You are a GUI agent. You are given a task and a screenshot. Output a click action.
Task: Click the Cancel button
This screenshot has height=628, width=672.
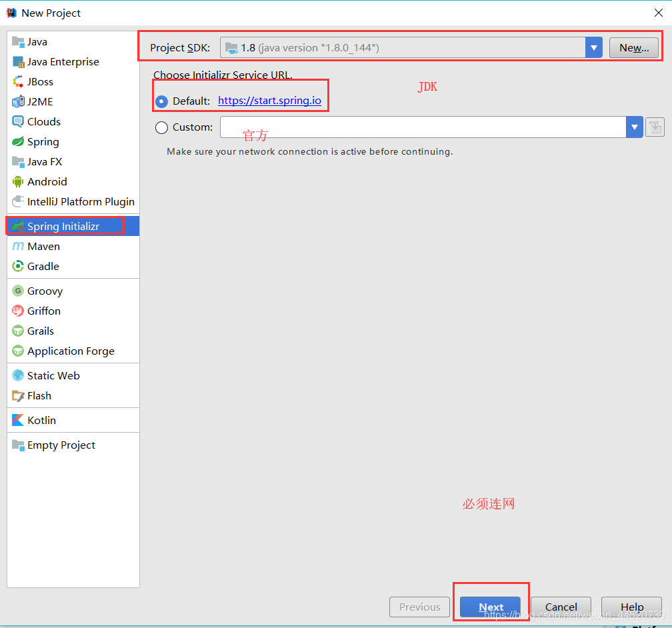(x=561, y=607)
